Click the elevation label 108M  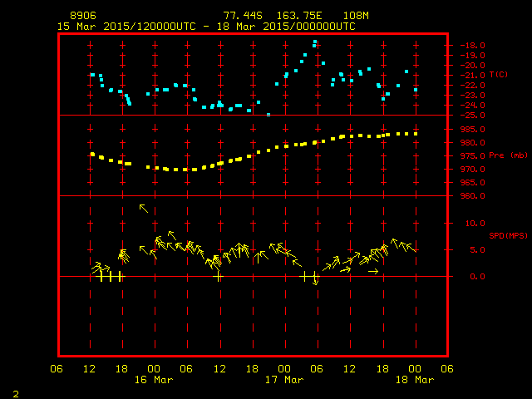356,16
